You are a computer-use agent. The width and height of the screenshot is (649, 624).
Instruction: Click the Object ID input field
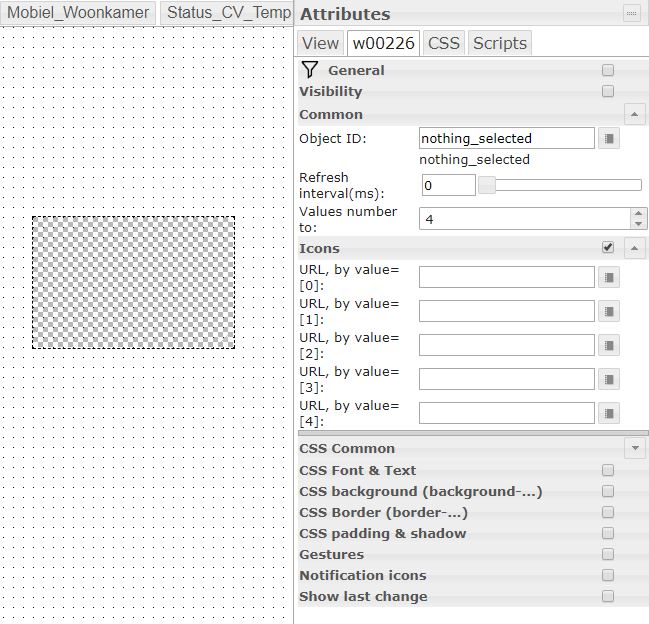[506, 139]
